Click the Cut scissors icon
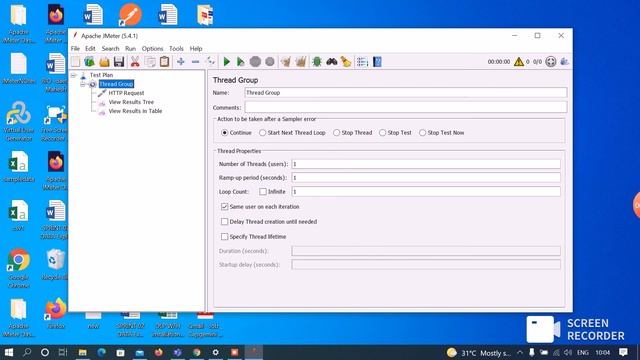Screen dimensions: 640x360 [135, 62]
